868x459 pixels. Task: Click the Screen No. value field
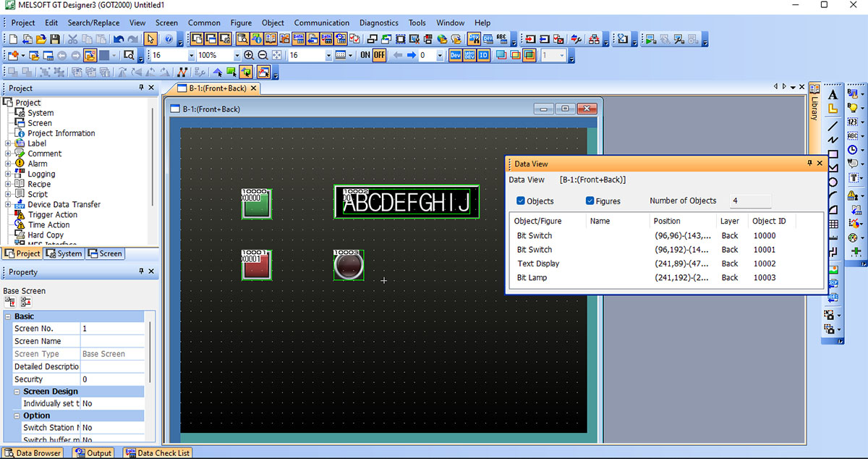(111, 329)
